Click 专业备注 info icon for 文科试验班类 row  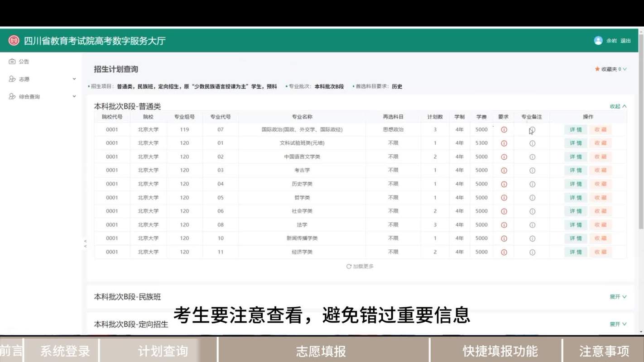click(532, 143)
